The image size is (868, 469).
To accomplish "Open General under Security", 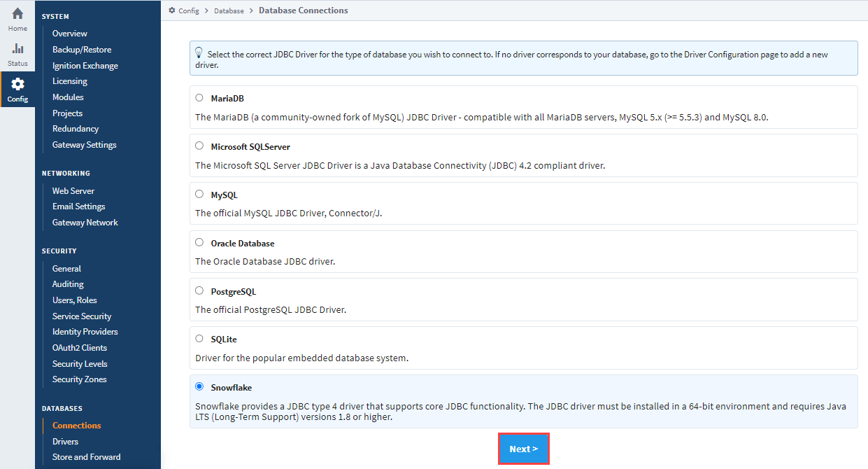I will pyautogui.click(x=66, y=269).
